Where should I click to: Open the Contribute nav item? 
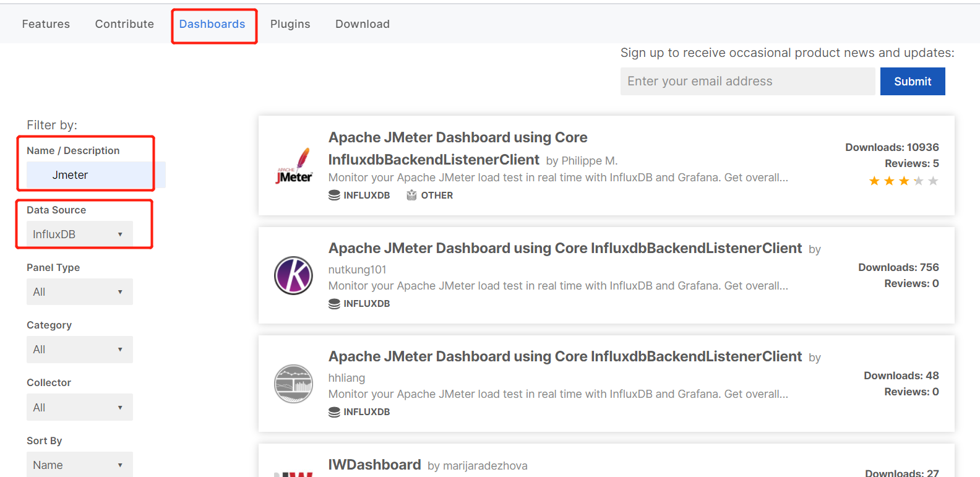click(124, 24)
